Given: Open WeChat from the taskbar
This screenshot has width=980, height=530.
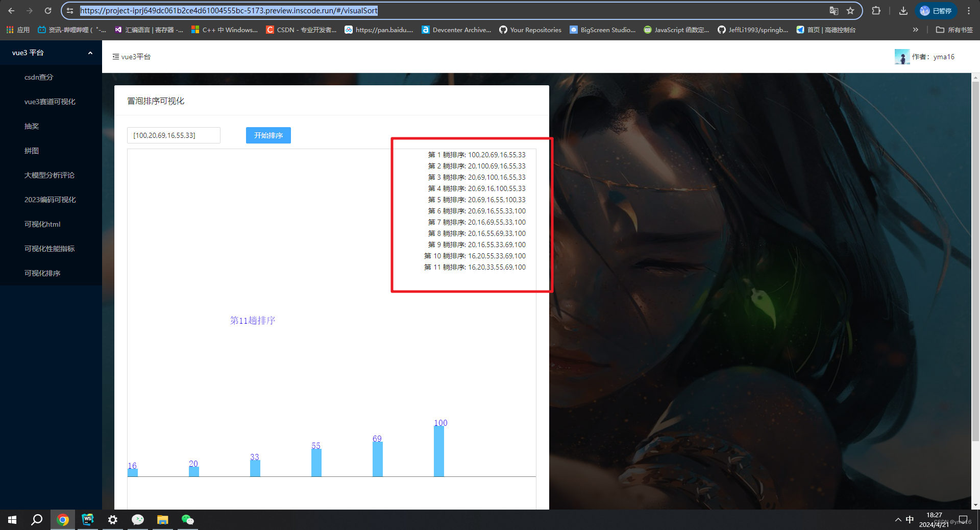Looking at the screenshot, I should (188, 520).
